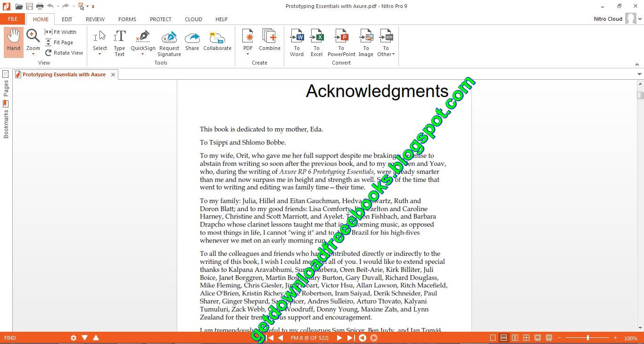Open the HELP ribbon tab
644x344 pixels.
click(x=222, y=19)
